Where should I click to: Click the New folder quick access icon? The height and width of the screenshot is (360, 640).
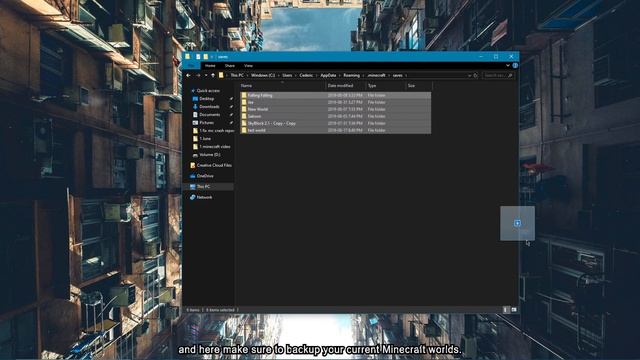tap(205, 57)
